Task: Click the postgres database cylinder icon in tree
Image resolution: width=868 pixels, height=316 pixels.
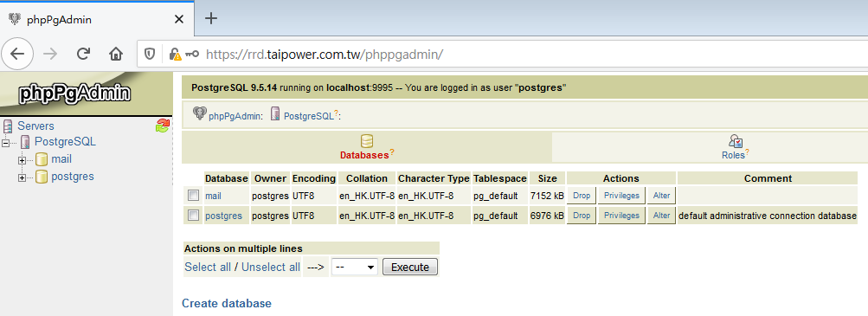Action: [42, 177]
